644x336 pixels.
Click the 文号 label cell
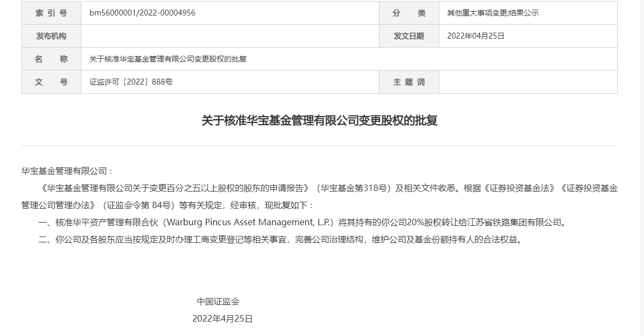click(51, 82)
